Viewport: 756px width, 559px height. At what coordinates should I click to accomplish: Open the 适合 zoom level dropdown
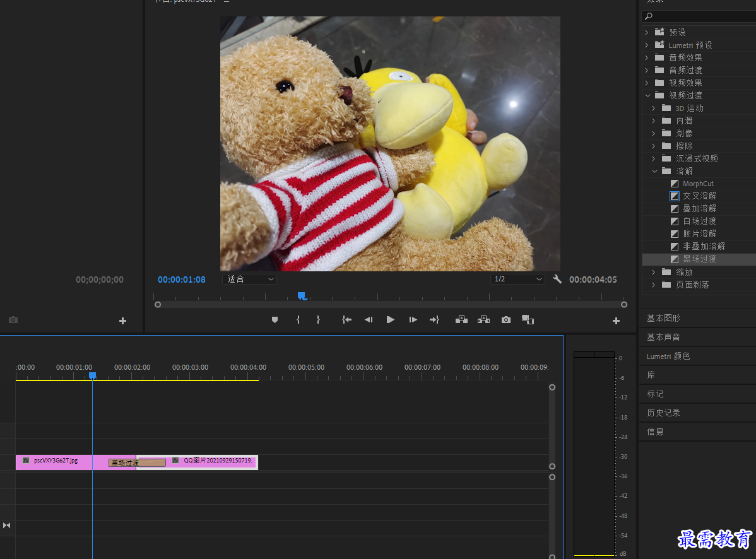(x=249, y=279)
